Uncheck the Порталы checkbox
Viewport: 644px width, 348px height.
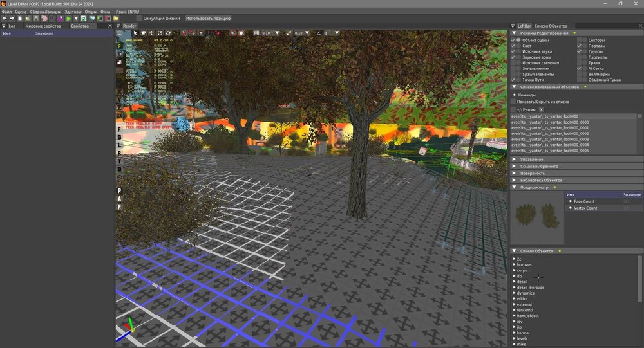point(579,46)
